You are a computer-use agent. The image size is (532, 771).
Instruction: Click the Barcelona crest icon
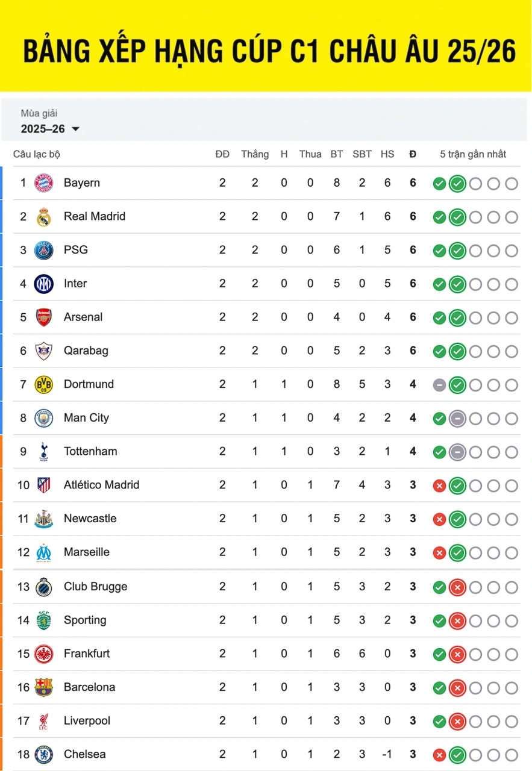coord(44,687)
